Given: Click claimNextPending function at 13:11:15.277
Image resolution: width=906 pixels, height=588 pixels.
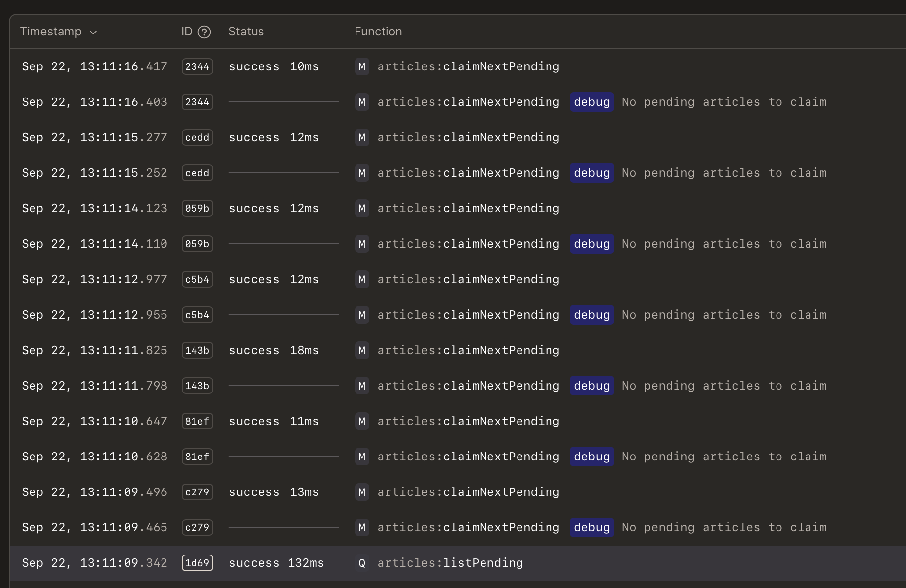Looking at the screenshot, I should (468, 137).
